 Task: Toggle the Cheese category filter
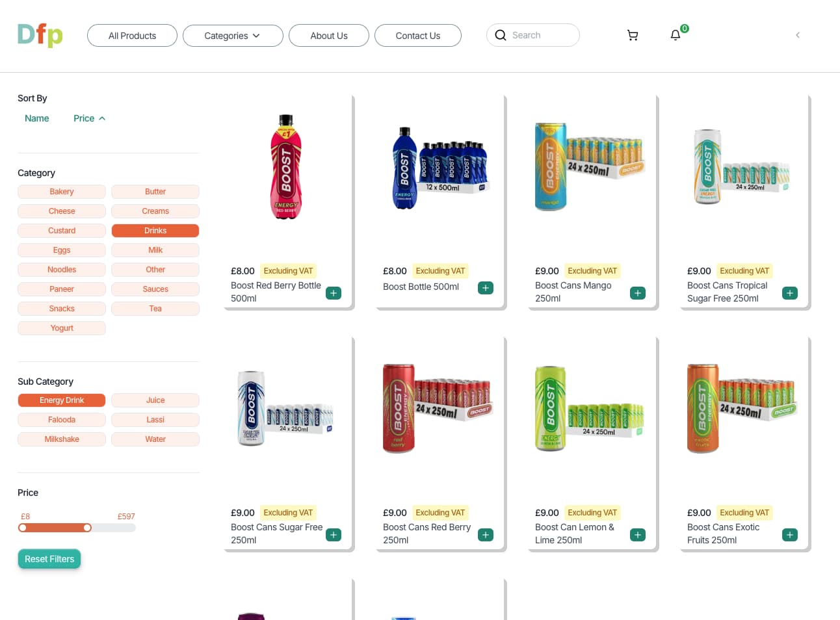tap(62, 211)
